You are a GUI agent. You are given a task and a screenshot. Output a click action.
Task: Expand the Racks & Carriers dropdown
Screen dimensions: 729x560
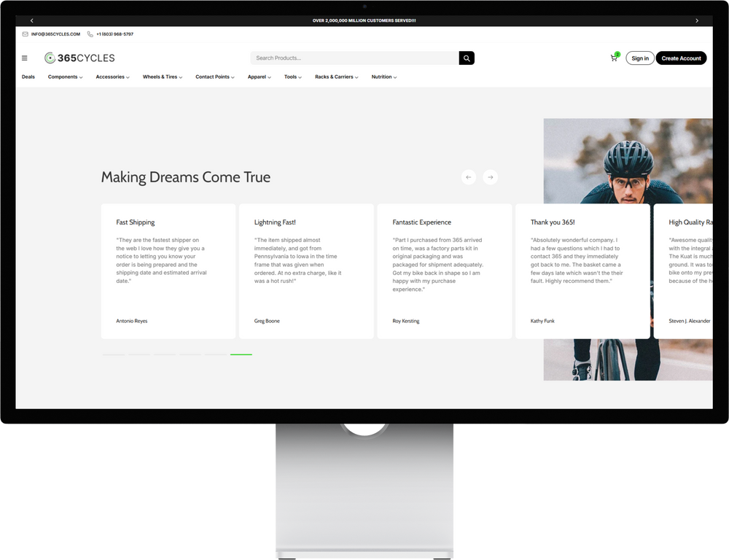click(x=336, y=77)
